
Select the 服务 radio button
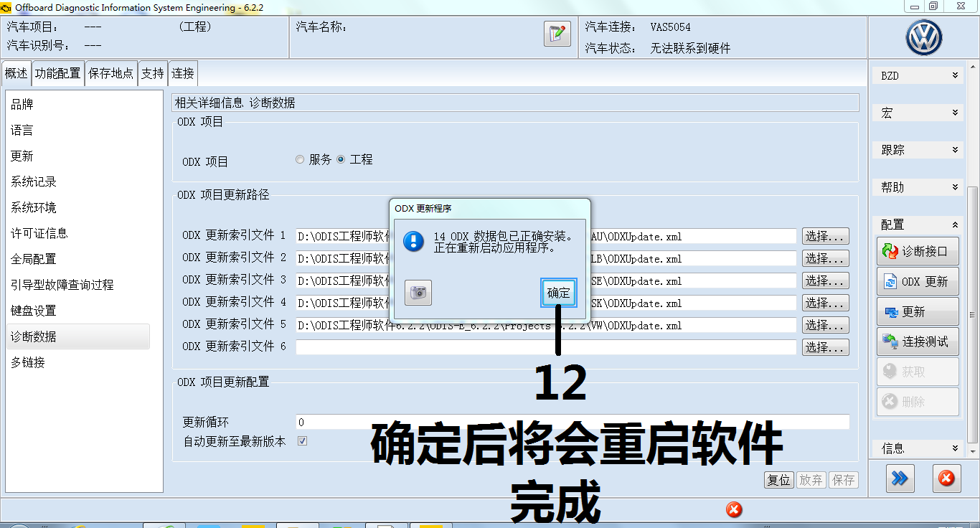(x=300, y=159)
